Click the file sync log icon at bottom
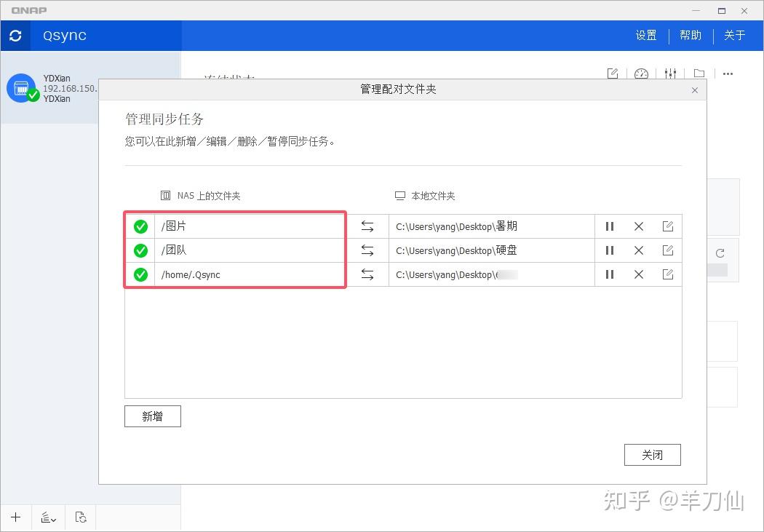Image resolution: width=764 pixels, height=532 pixels. point(81,517)
